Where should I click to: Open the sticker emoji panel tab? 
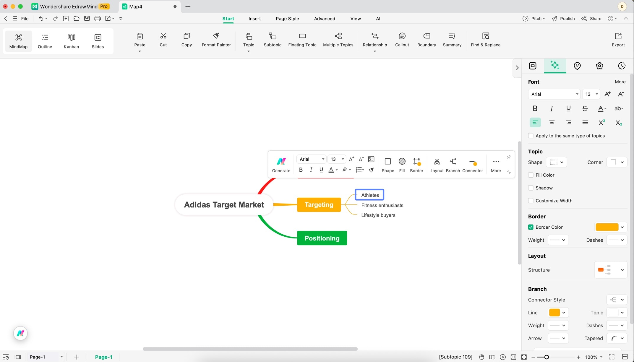(577, 66)
